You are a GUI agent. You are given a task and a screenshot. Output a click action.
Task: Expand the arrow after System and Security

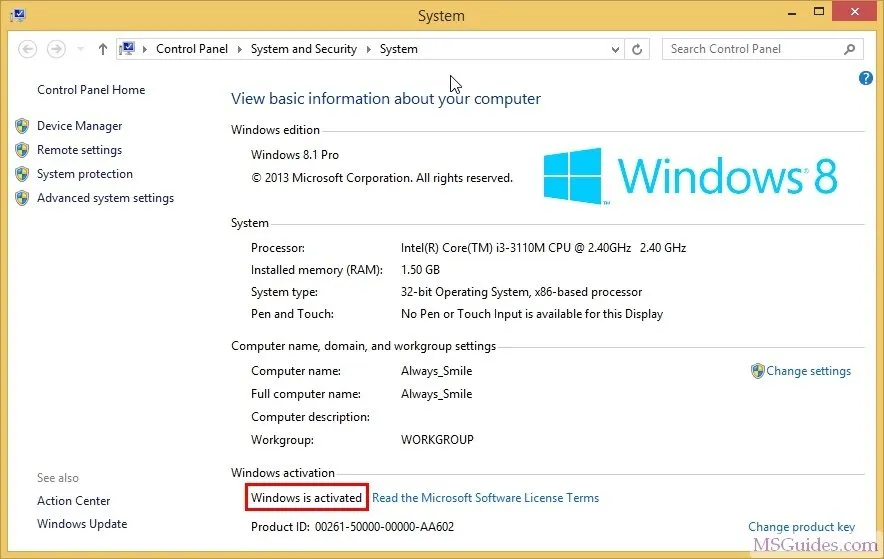click(368, 50)
